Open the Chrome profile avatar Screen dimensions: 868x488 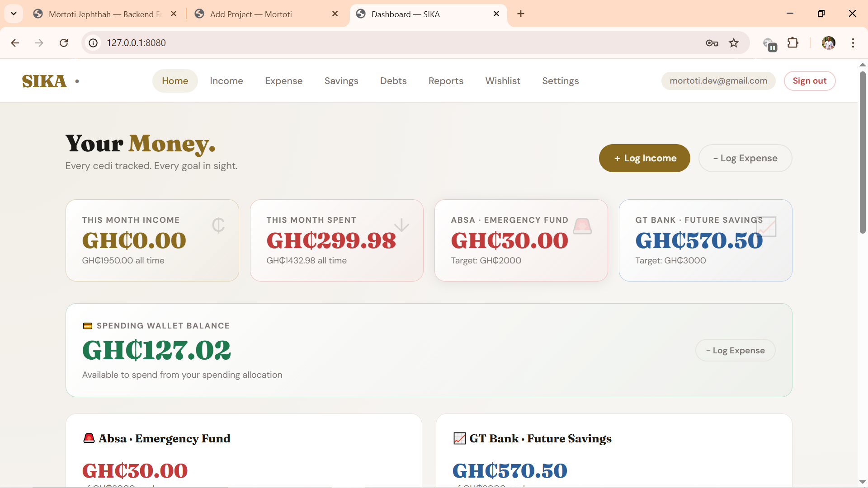tap(829, 43)
